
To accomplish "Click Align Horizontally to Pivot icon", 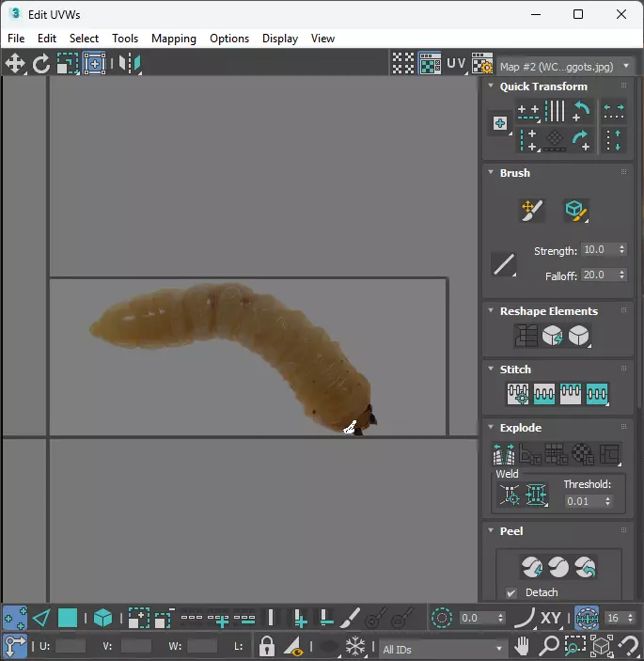I will [528, 112].
